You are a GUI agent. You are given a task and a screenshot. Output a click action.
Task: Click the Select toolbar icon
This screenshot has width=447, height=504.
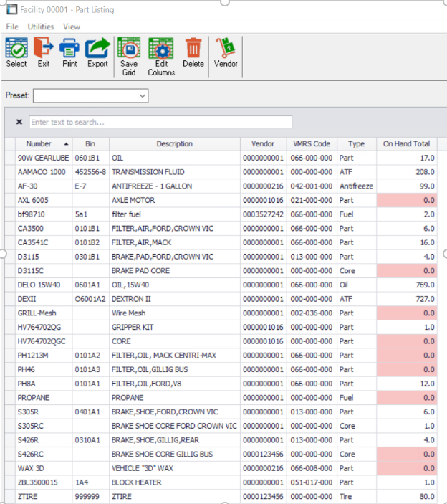pos(16,49)
